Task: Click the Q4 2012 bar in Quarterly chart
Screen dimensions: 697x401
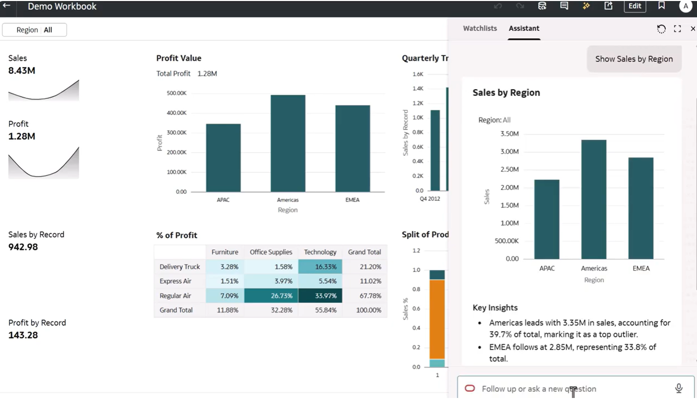Action: point(435,150)
